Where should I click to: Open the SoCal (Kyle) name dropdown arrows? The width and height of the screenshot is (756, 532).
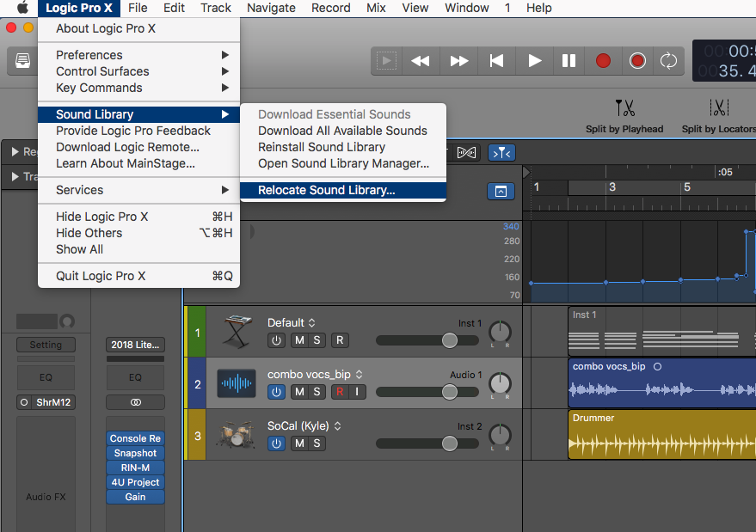coord(337,426)
